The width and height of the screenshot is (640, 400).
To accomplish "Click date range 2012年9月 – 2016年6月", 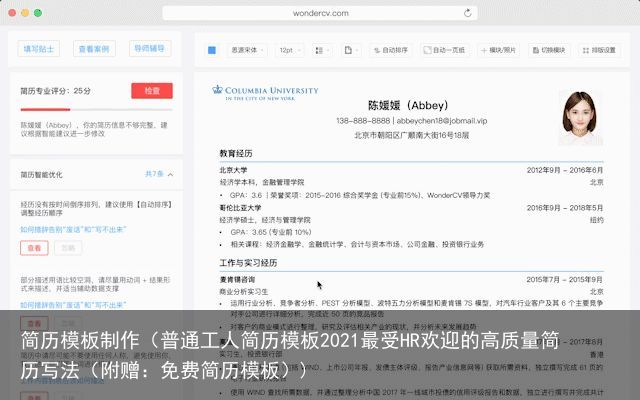I will [564, 170].
